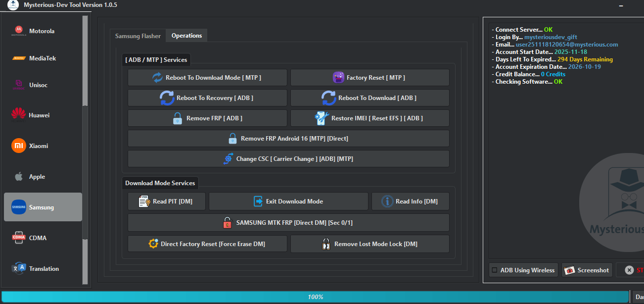Click Read Info [DM]
644x304 pixels.
pos(411,201)
